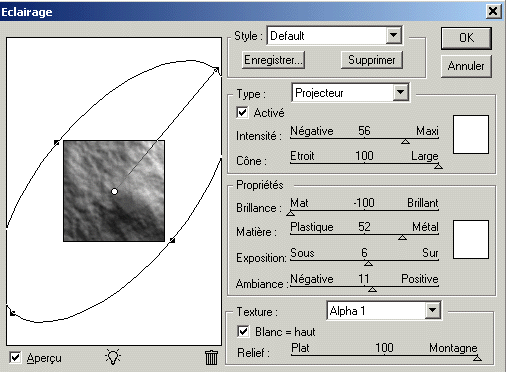Click the Cône slider thumb
The height and width of the screenshot is (372, 506).
coord(438,166)
